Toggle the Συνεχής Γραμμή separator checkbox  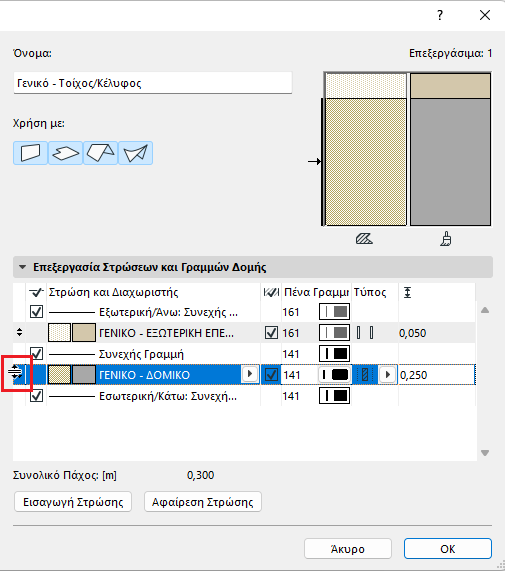[36, 354]
